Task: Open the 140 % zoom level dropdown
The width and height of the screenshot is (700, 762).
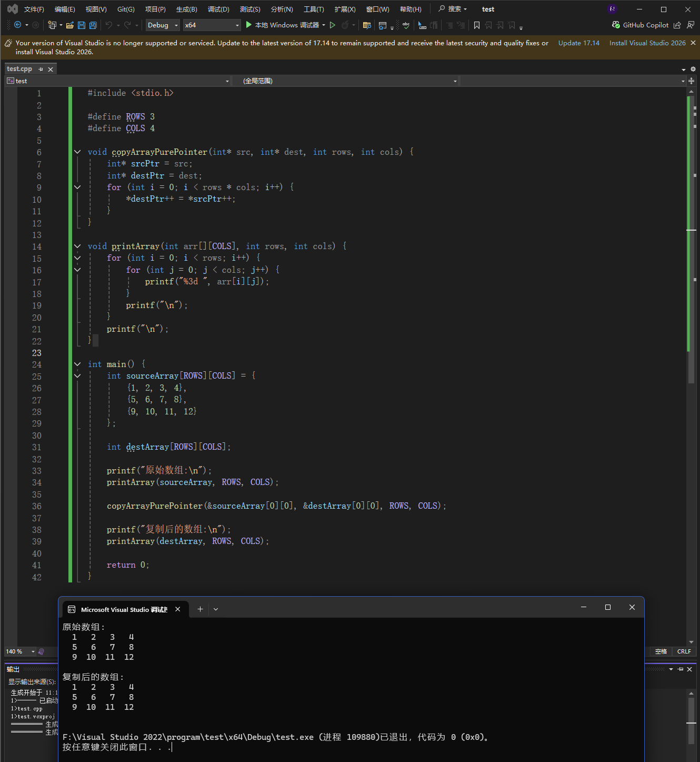Action: pos(33,651)
